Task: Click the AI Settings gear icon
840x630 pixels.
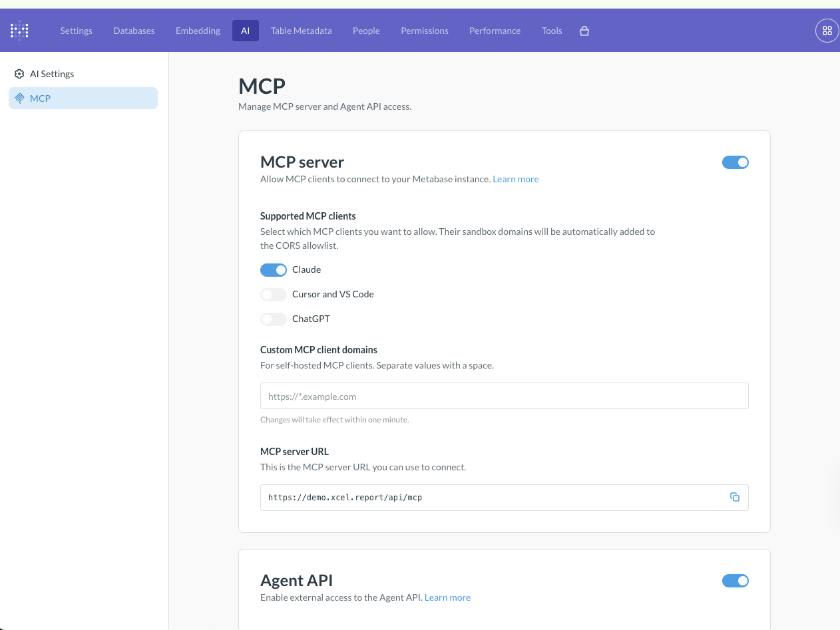Action: [x=19, y=74]
